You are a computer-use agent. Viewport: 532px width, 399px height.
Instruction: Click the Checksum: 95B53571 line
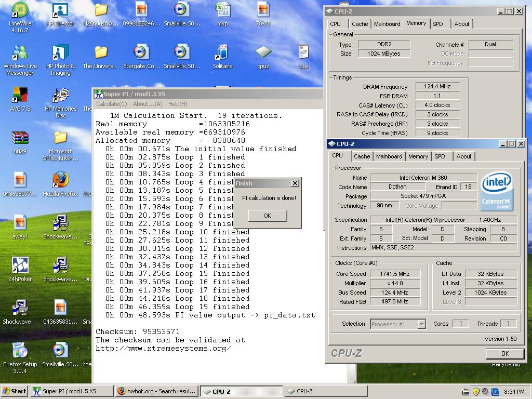pyautogui.click(x=137, y=331)
